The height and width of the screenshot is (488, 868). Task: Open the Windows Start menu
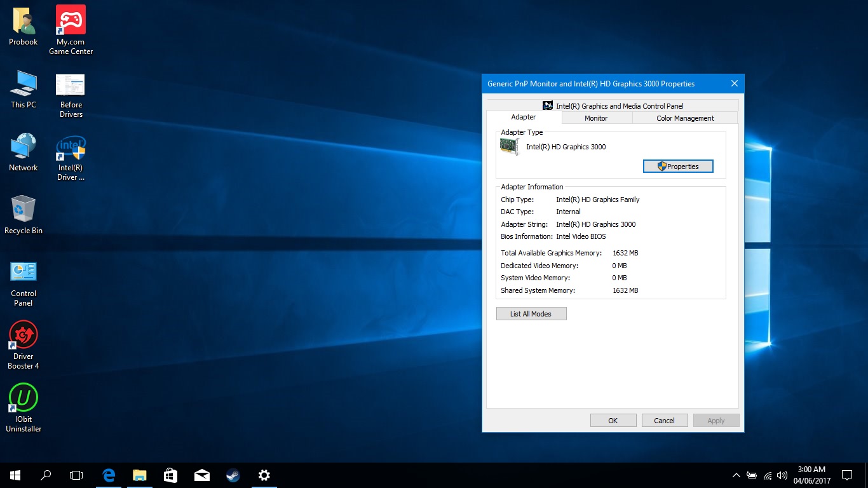click(15, 475)
